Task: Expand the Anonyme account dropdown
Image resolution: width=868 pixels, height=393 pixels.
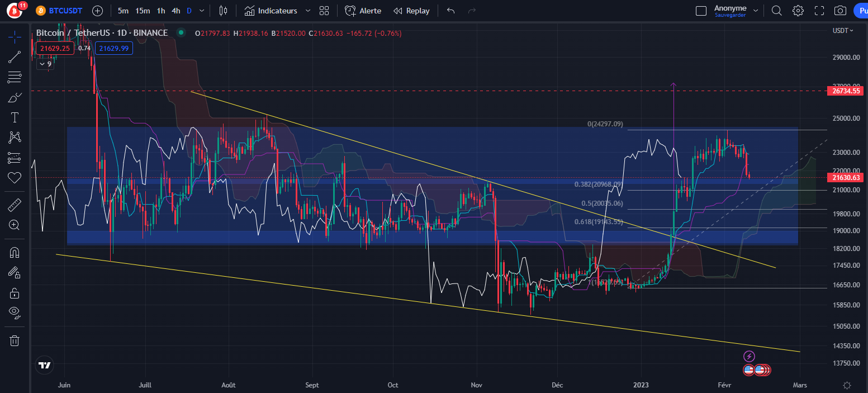Action: pos(756,10)
